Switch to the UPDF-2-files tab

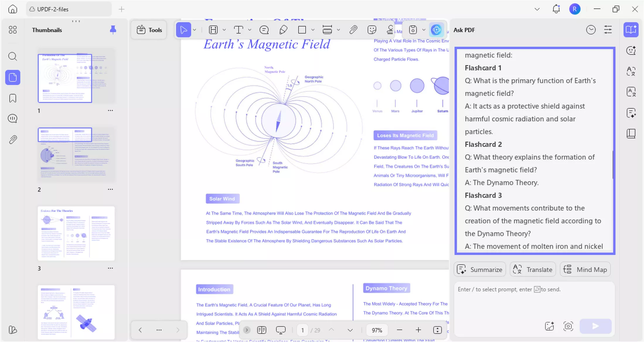(69, 9)
